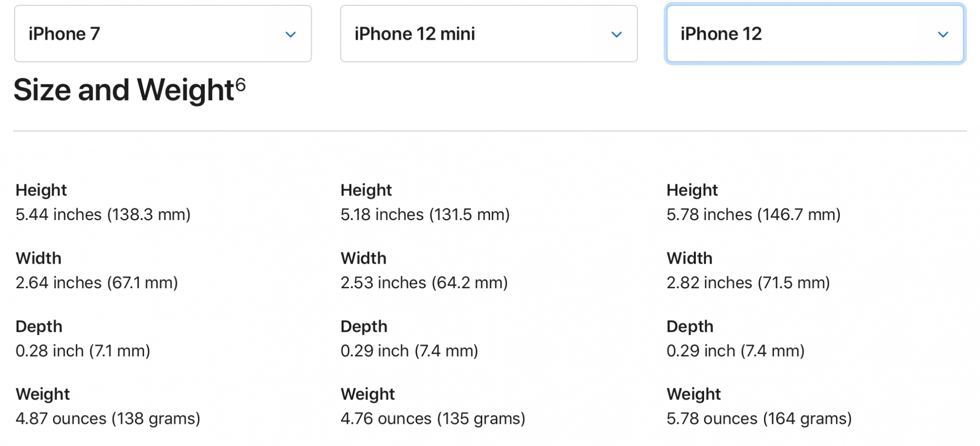Image resolution: width=980 pixels, height=446 pixels.
Task: Click the Depth label under iPhone 12 column
Action: point(690,326)
